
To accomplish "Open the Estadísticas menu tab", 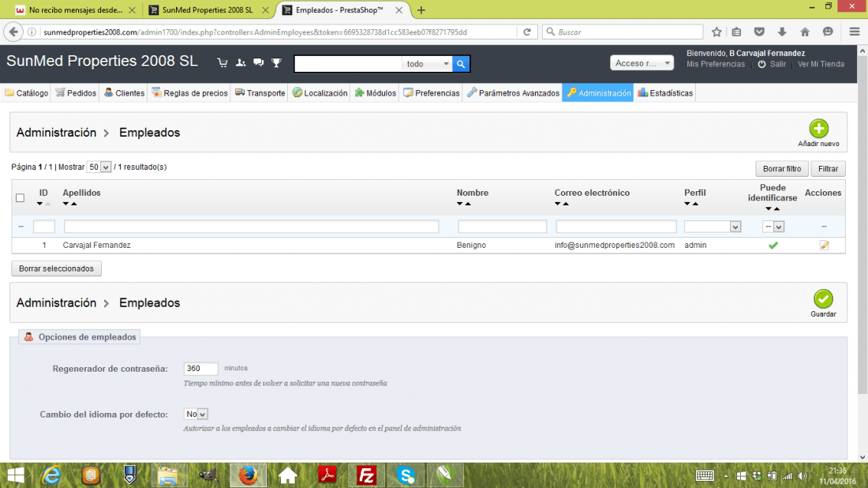I will click(x=665, y=93).
